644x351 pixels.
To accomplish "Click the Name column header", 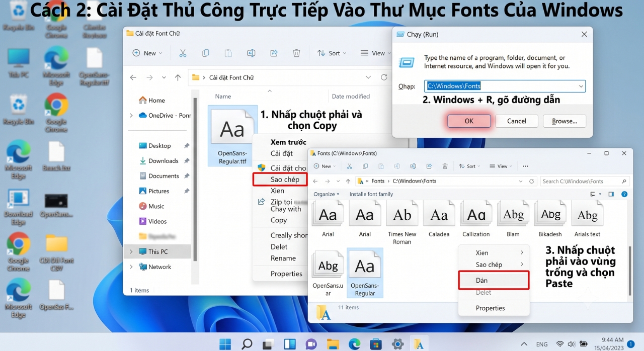I will 223,96.
